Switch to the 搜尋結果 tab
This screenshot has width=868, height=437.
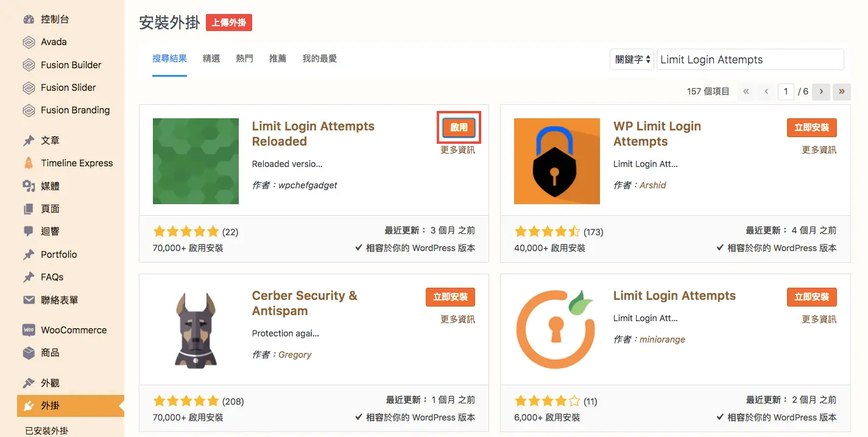169,59
